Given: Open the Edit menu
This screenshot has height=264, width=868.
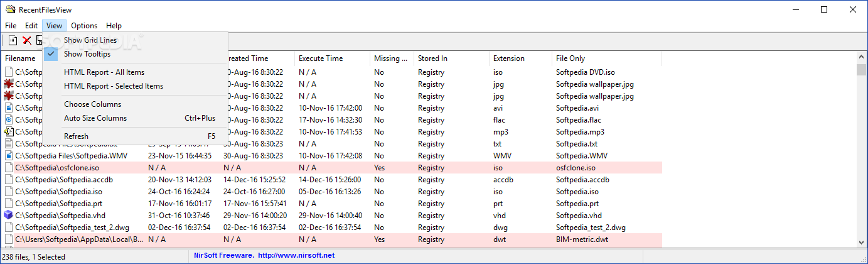Looking at the screenshot, I should point(31,26).
